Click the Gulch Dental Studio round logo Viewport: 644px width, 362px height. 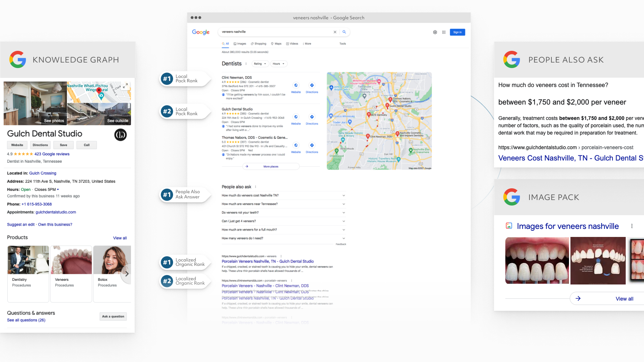[120, 135]
